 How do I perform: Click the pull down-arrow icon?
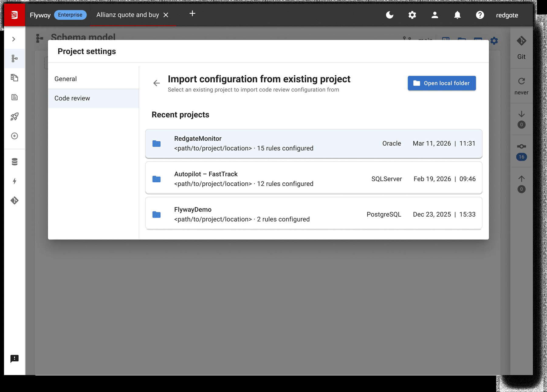click(x=521, y=114)
